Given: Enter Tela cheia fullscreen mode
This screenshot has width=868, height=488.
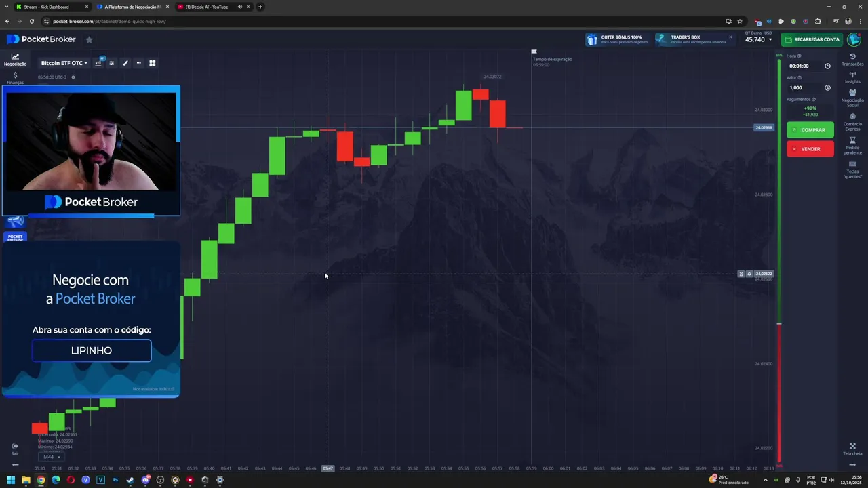Looking at the screenshot, I should coord(852,449).
